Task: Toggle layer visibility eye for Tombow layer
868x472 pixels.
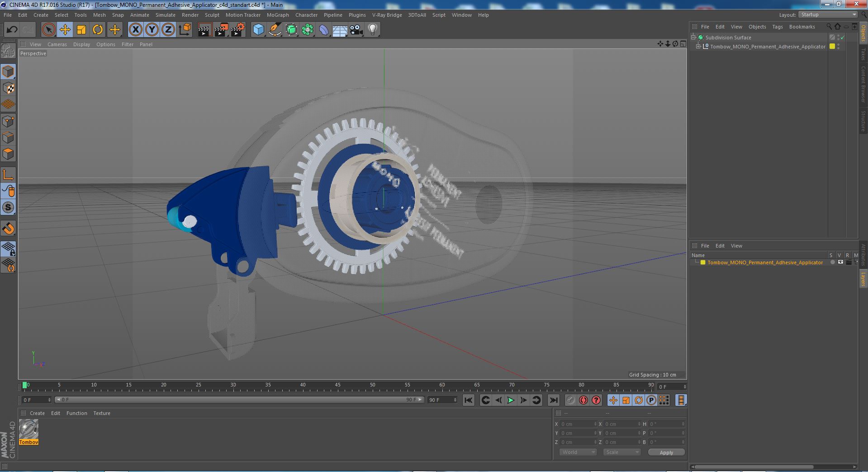Action: click(840, 262)
